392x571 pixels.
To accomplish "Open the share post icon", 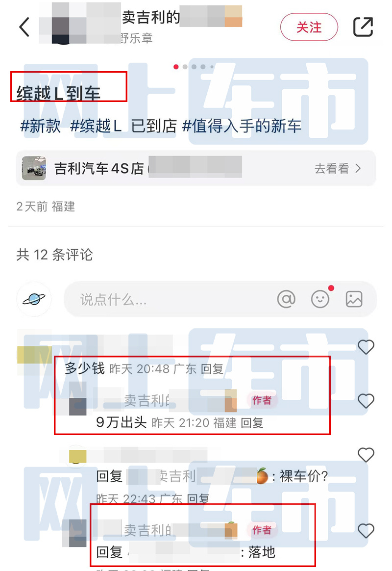I will pos(363,27).
